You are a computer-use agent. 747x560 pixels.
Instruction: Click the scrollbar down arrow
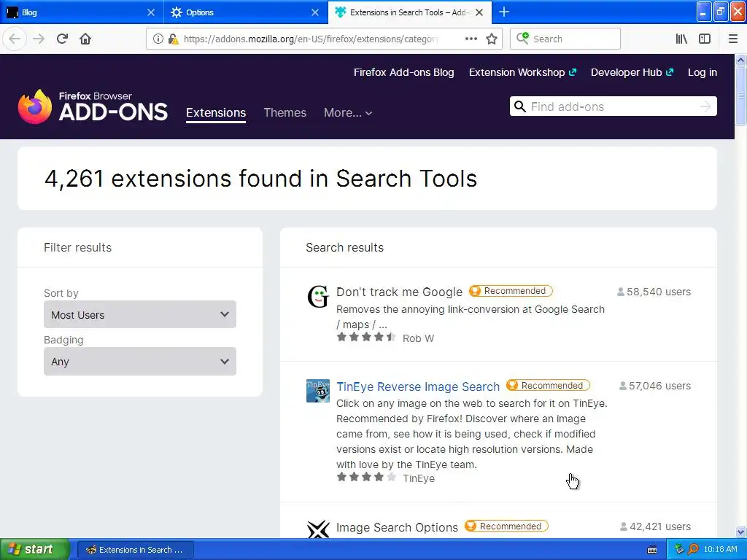(740, 532)
